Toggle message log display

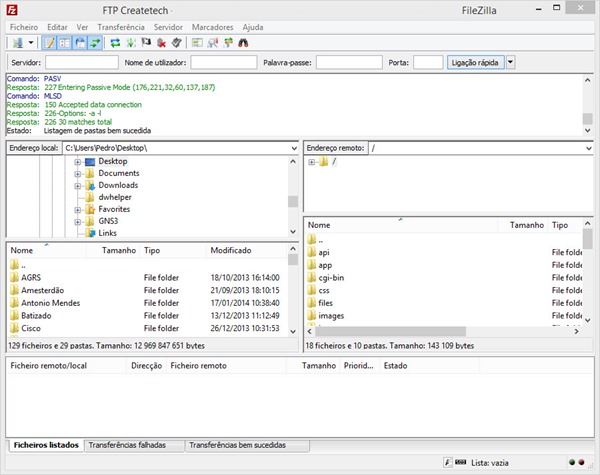[x=49, y=42]
